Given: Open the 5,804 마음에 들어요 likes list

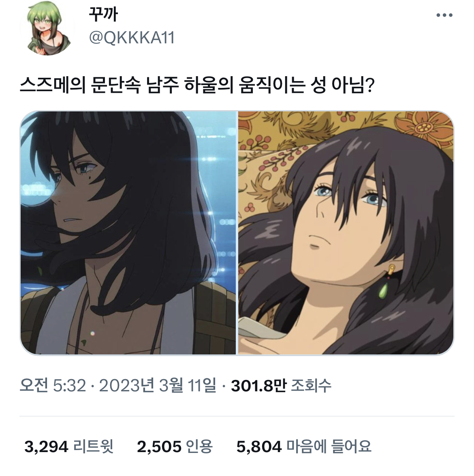Looking at the screenshot, I should tap(304, 446).
